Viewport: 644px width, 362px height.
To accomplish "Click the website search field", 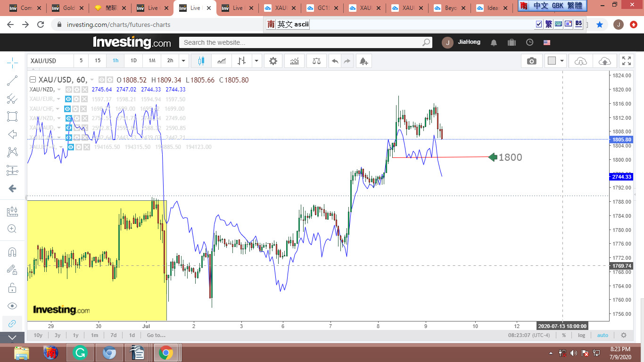I will [302, 42].
